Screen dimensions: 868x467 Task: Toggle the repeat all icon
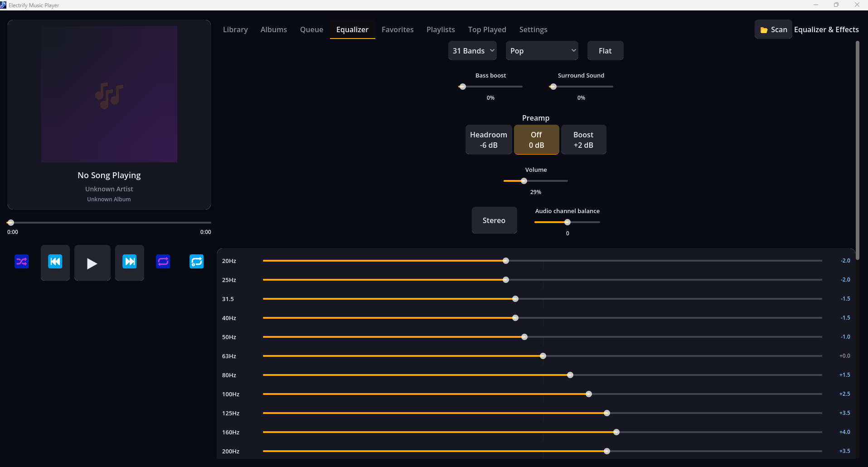[163, 262]
